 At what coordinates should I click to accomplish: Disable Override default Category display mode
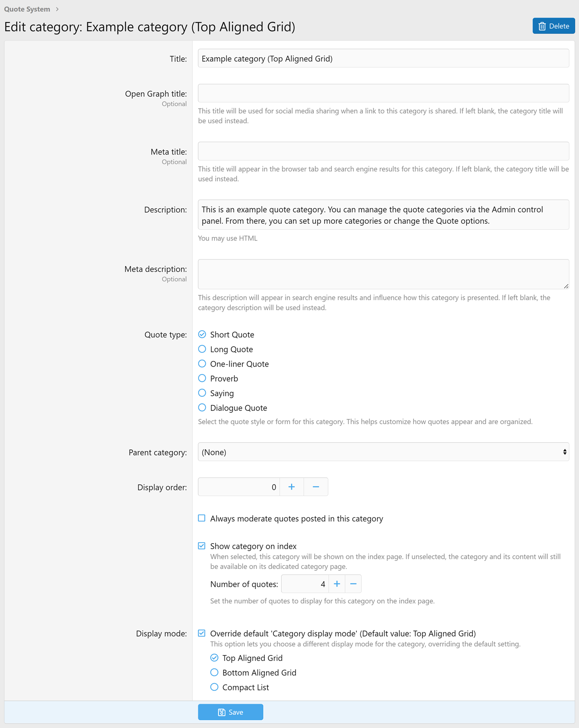coord(202,633)
